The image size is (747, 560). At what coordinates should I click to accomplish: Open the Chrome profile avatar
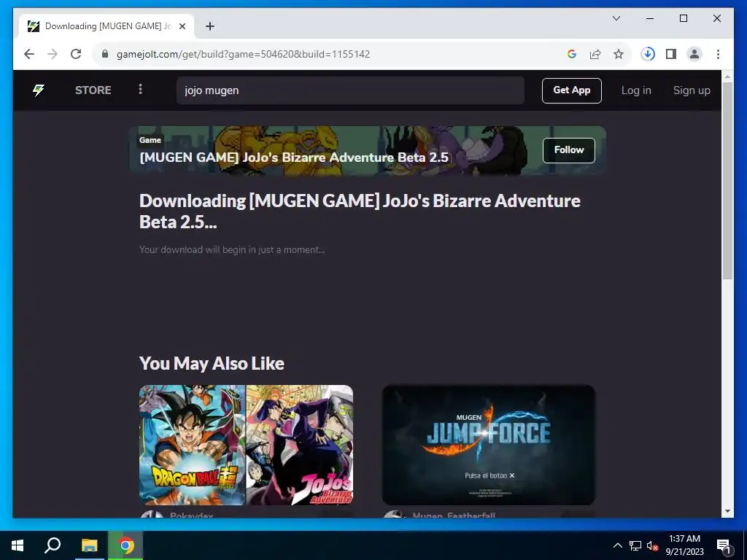(694, 54)
